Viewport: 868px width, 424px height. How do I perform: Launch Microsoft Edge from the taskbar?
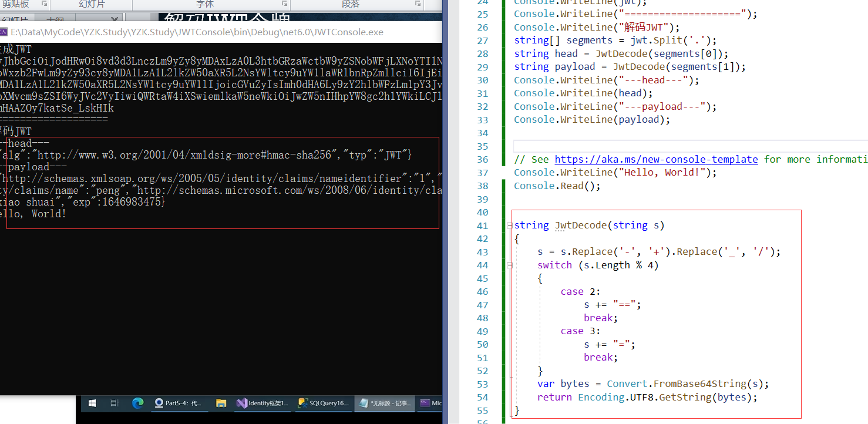click(138, 403)
